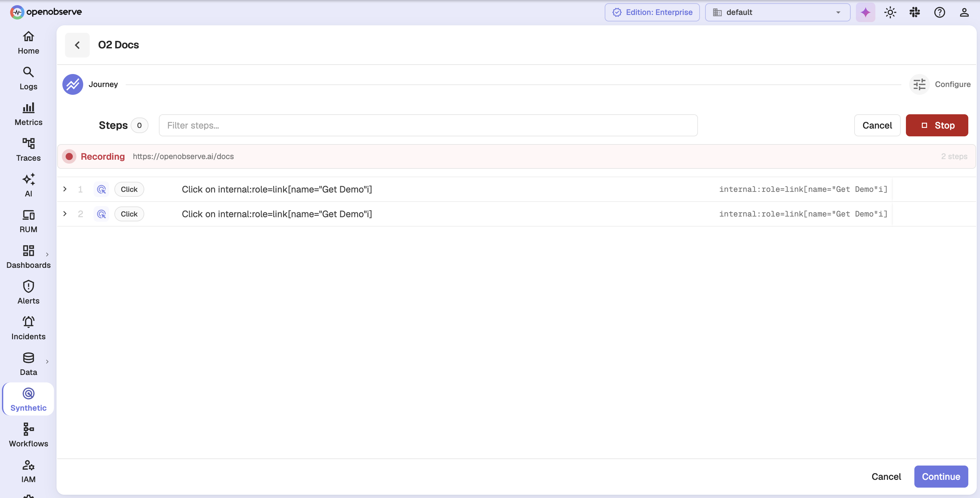Select step 1 description text
Screen dimensions: 980x498
[277, 189]
